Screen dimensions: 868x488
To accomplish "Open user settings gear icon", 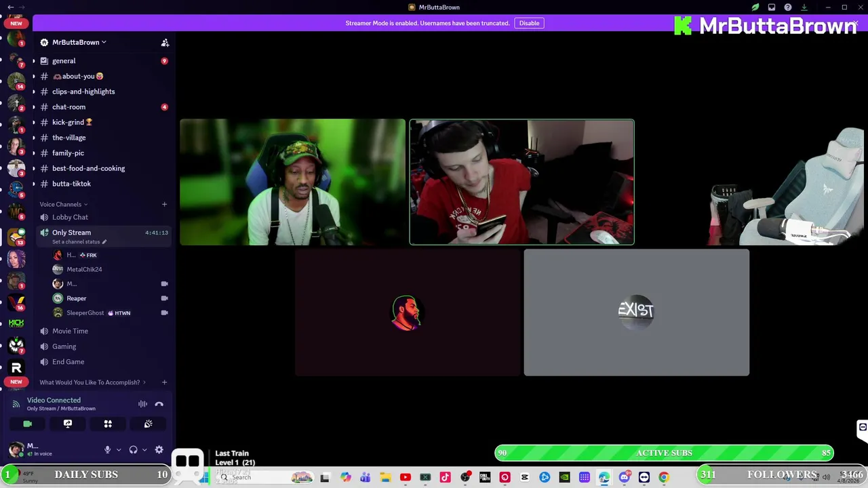I will pyautogui.click(x=159, y=450).
